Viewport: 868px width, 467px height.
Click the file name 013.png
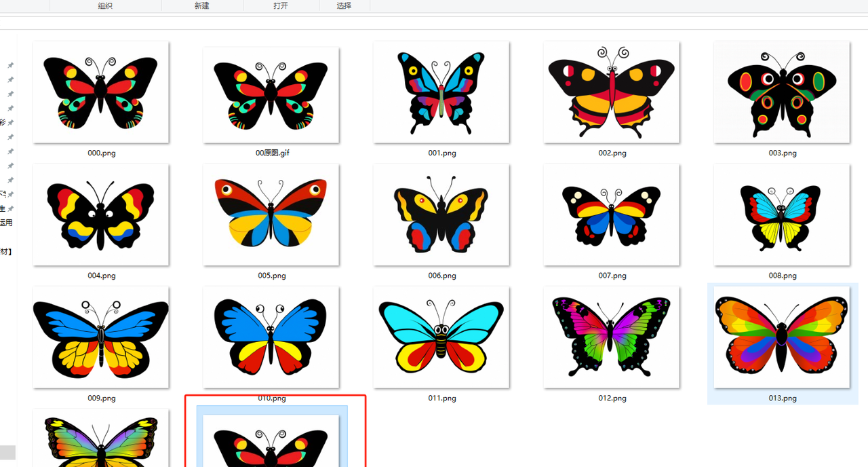[x=783, y=398]
